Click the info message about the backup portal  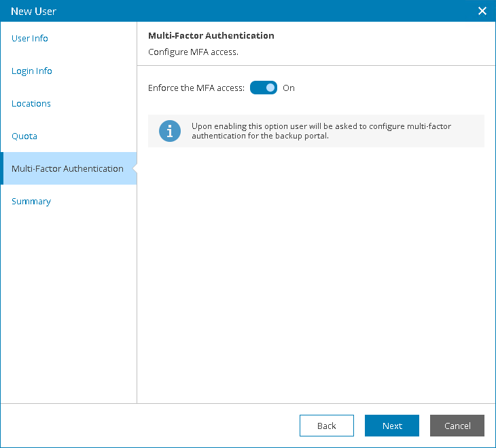tap(321, 131)
